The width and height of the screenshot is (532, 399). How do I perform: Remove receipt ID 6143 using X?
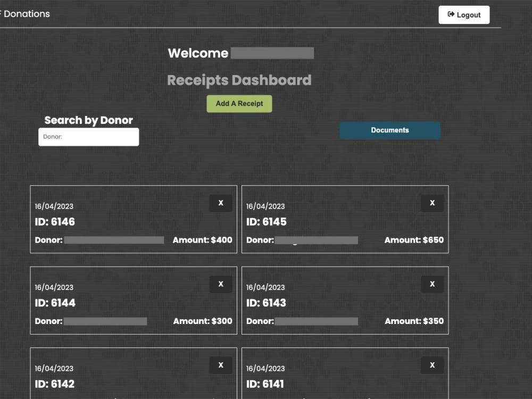pyautogui.click(x=432, y=284)
